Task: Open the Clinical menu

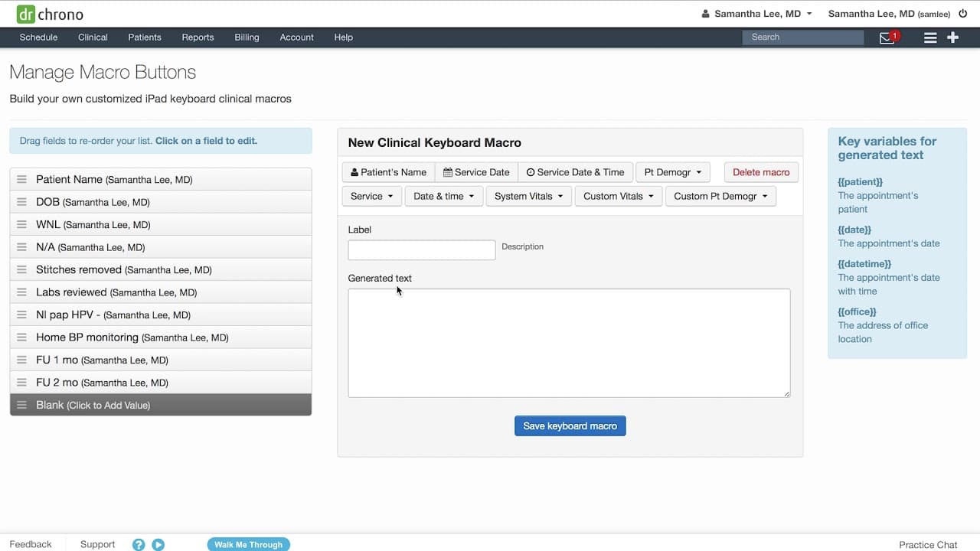Action: pyautogui.click(x=93, y=37)
